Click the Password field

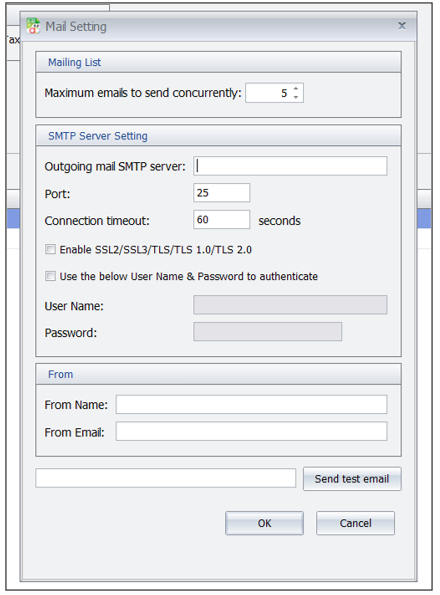267,332
